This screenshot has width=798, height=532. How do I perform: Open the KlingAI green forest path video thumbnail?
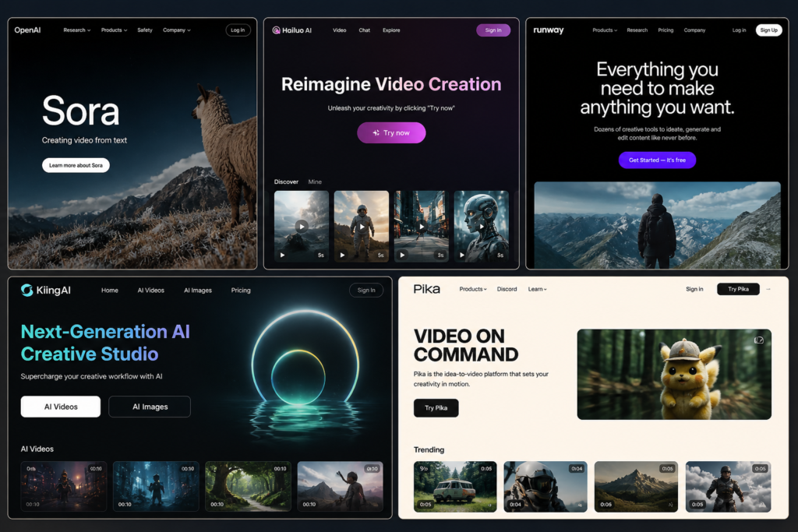[x=248, y=486]
